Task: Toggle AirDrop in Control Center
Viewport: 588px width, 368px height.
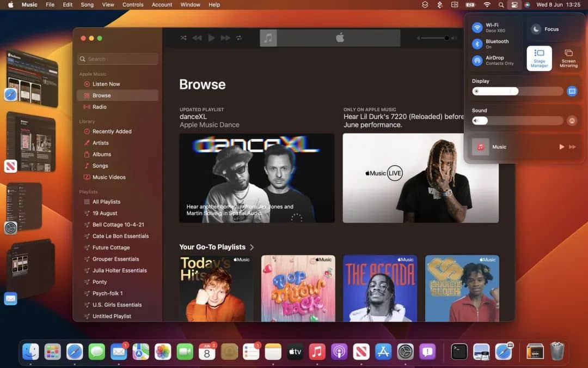Action: (x=477, y=61)
